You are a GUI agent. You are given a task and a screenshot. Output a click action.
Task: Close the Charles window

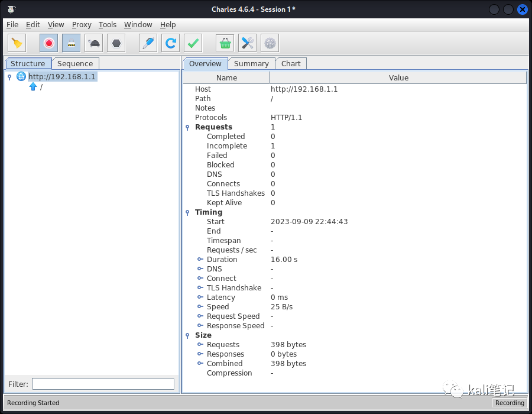pyautogui.click(x=522, y=9)
